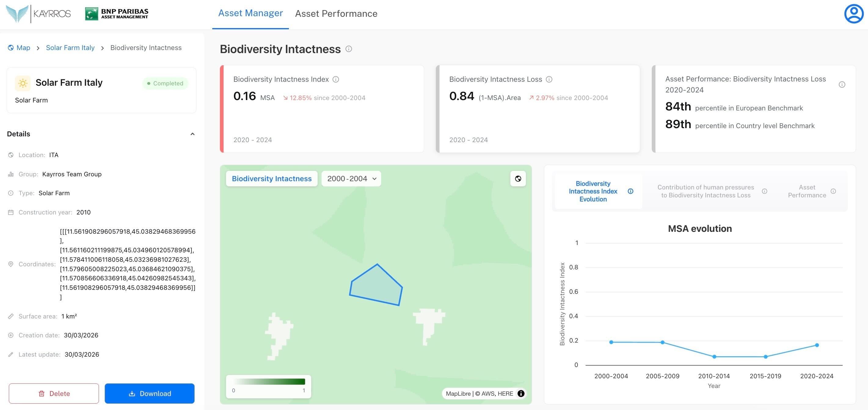Click info icon on Asset Performance card
The height and width of the screenshot is (410, 868).
[x=842, y=85]
